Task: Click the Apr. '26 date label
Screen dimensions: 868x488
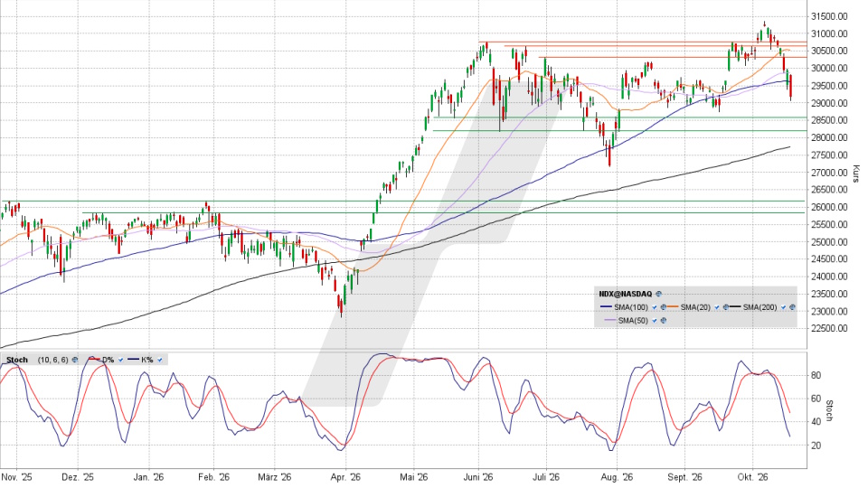Action: tap(345, 477)
